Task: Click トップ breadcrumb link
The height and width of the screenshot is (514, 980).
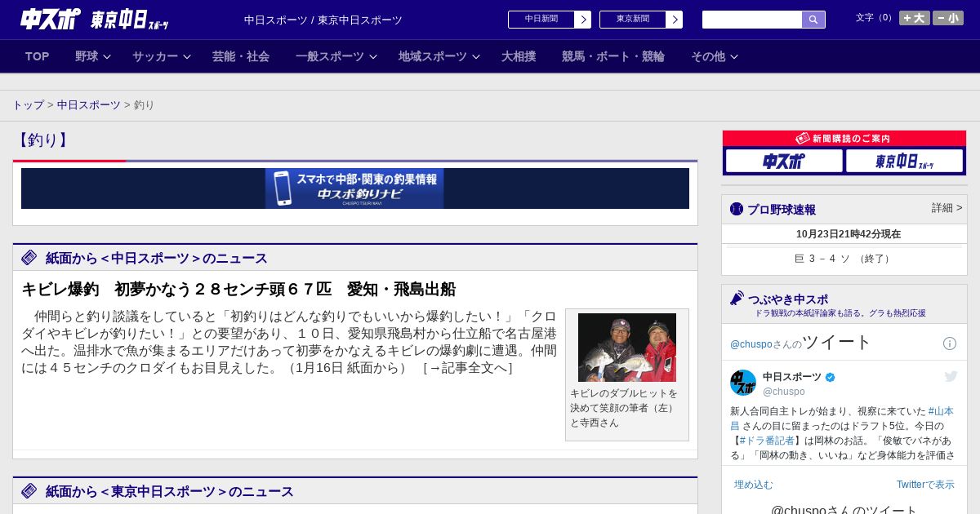Action: click(28, 105)
